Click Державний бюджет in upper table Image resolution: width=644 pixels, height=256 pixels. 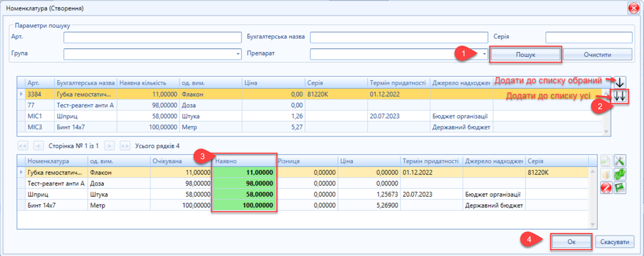point(462,127)
